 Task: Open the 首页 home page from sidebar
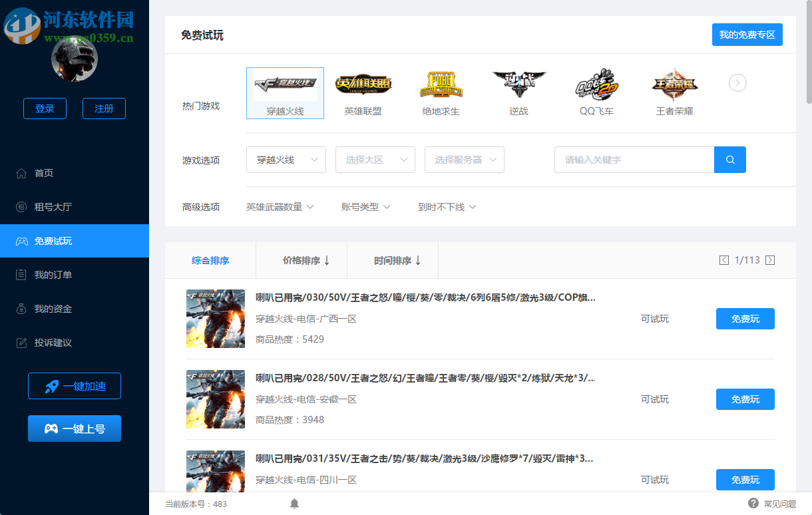[43, 173]
